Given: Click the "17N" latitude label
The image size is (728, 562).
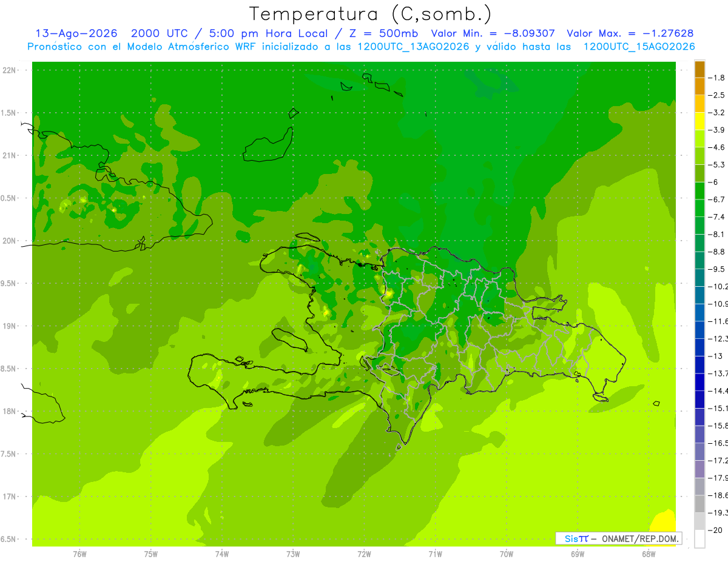Looking at the screenshot, I should tap(10, 497).
